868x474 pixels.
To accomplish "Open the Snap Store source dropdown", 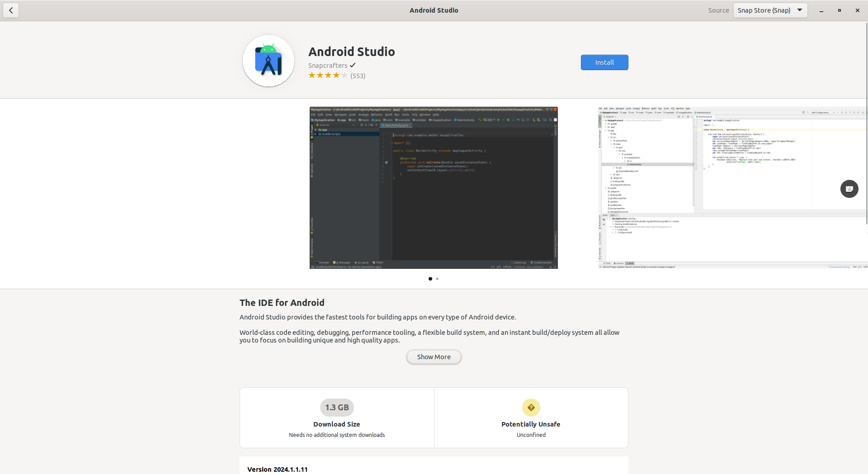I will pos(770,10).
